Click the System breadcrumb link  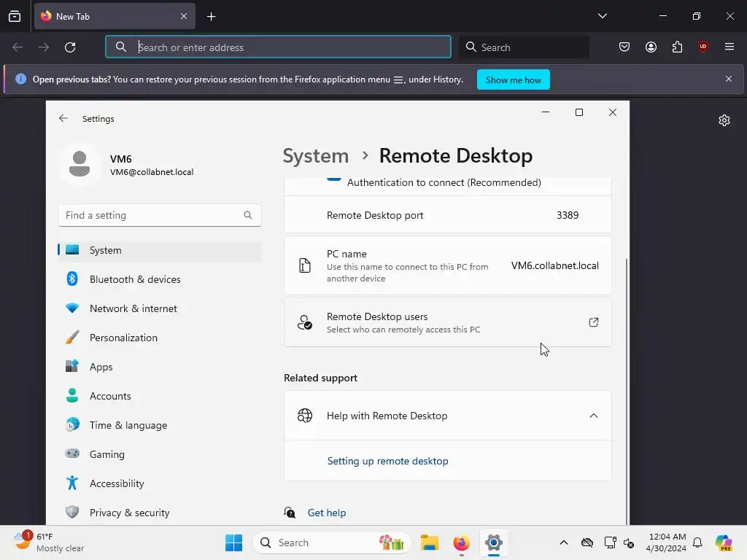316,156
